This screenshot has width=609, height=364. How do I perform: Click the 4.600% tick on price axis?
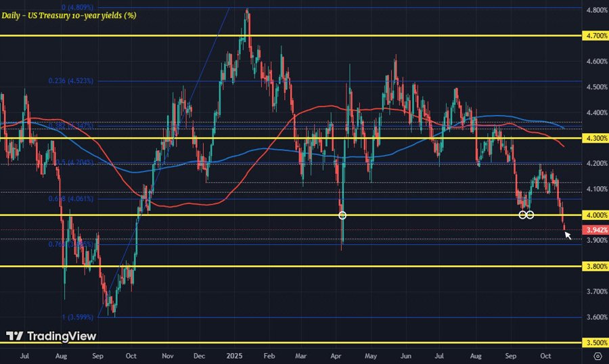pyautogui.click(x=595, y=62)
